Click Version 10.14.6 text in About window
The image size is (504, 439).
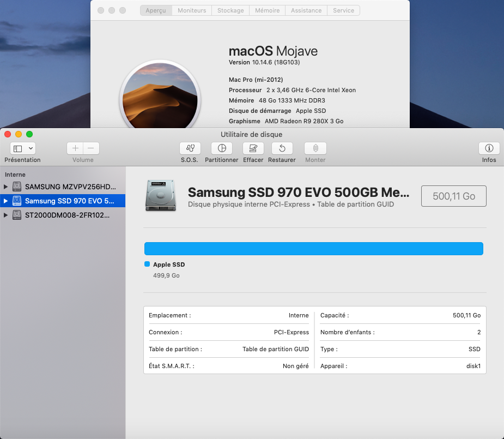point(264,62)
